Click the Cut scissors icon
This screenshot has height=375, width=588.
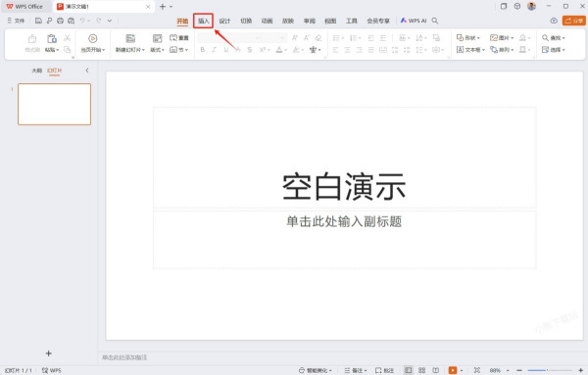(67, 38)
